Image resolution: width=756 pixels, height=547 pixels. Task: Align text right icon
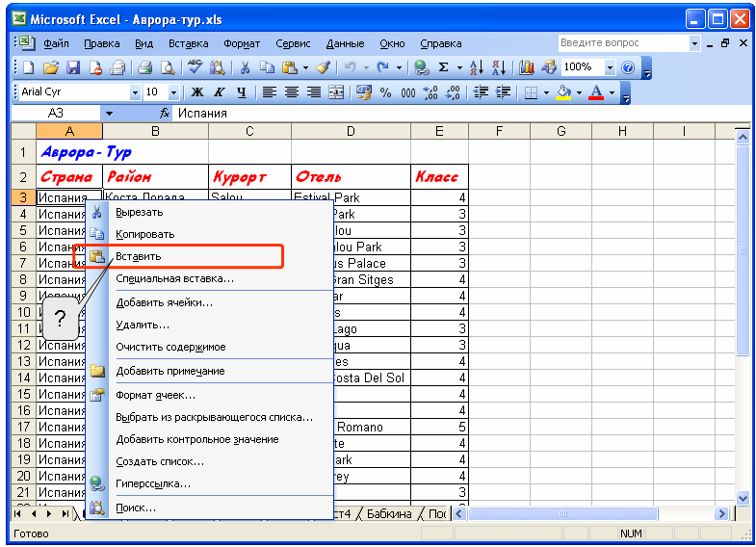[x=314, y=92]
